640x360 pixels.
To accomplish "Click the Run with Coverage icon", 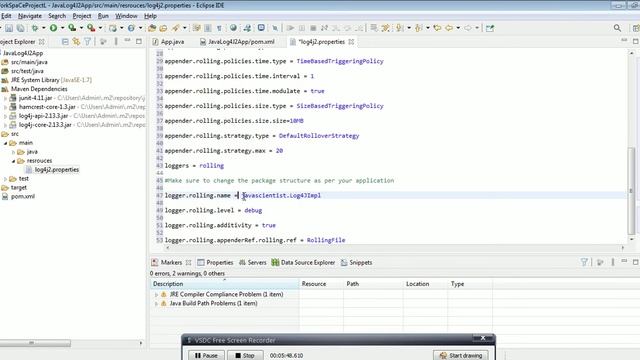I will click(x=72, y=28).
